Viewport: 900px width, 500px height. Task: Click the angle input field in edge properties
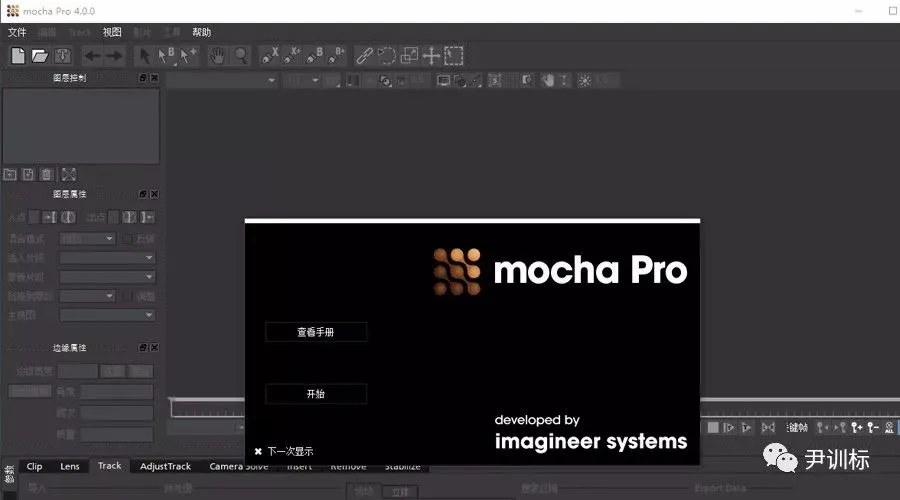[x=117, y=392]
